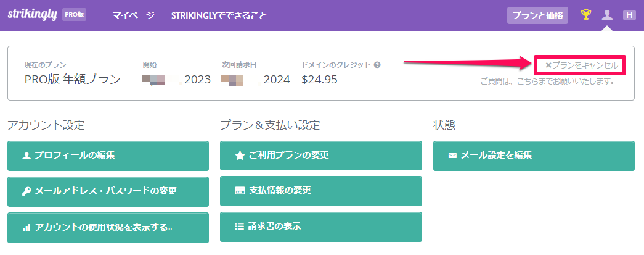The height and width of the screenshot is (255, 644).
Task: Click the key icon on メールアドレス・パスワードの変更
Action: (x=26, y=191)
